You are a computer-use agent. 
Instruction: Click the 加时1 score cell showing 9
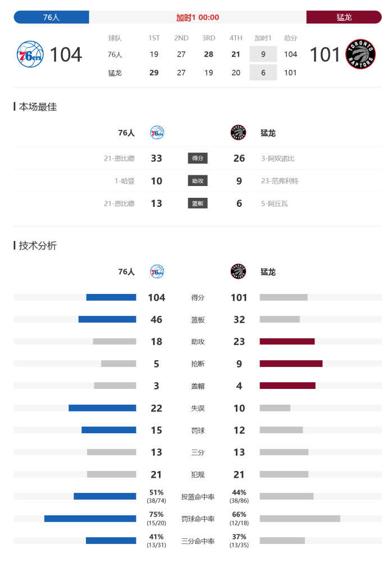tap(263, 54)
